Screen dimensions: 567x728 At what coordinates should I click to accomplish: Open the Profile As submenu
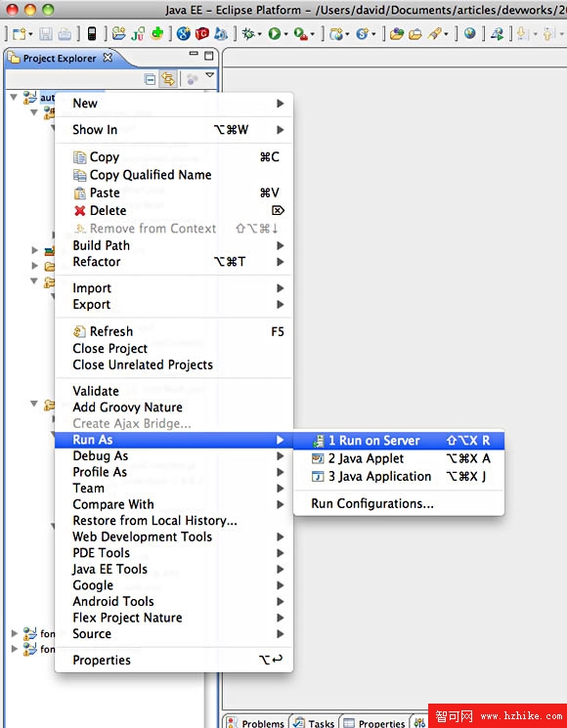tap(174, 472)
